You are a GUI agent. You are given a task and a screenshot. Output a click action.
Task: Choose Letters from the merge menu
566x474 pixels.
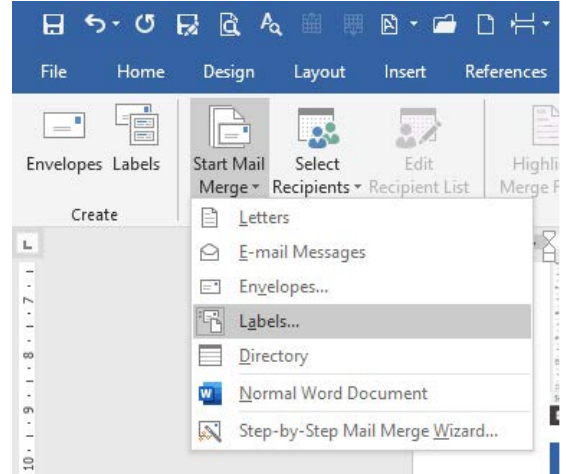(x=362, y=218)
